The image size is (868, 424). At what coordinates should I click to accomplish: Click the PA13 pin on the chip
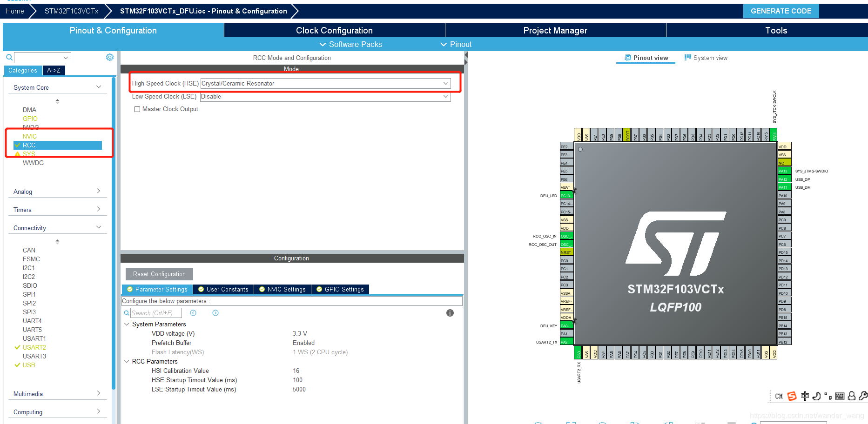[x=784, y=171]
